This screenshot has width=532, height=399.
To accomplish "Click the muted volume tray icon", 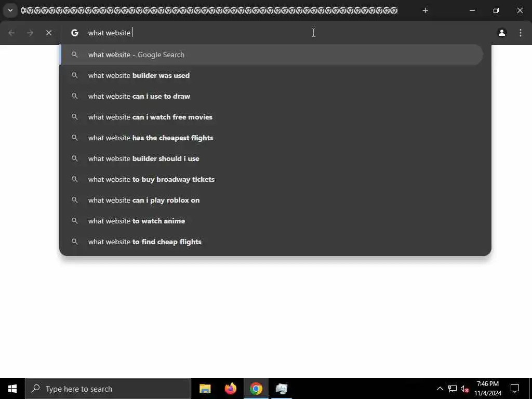I will point(465,389).
